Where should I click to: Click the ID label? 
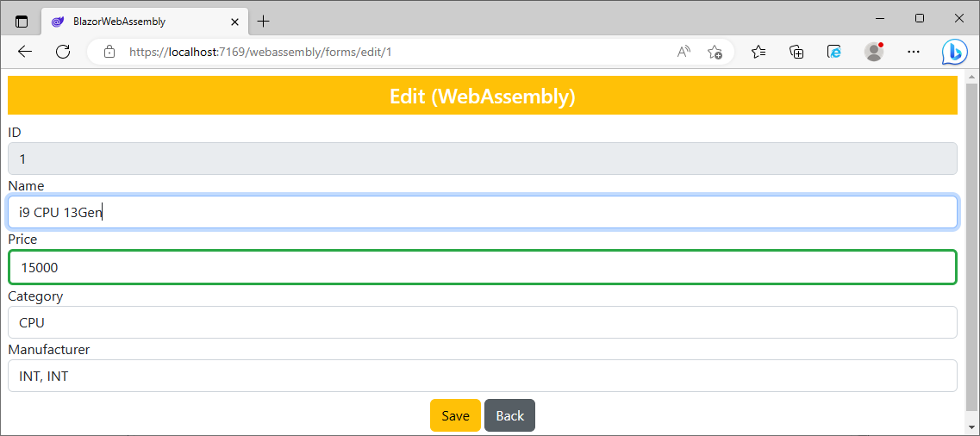pyautogui.click(x=15, y=132)
